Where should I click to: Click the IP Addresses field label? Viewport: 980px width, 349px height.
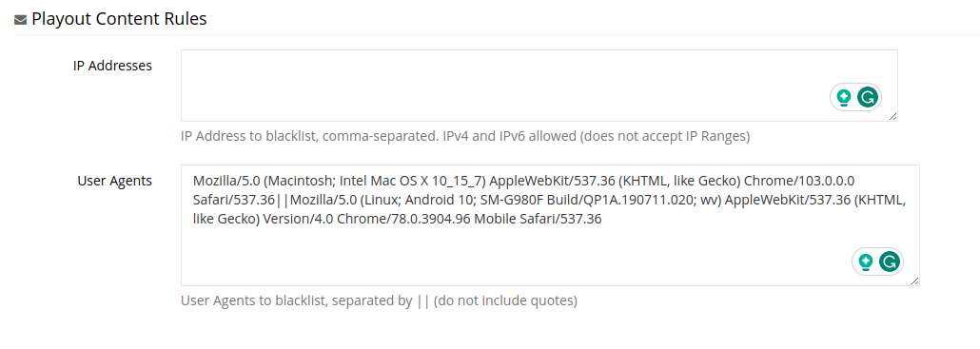point(112,66)
